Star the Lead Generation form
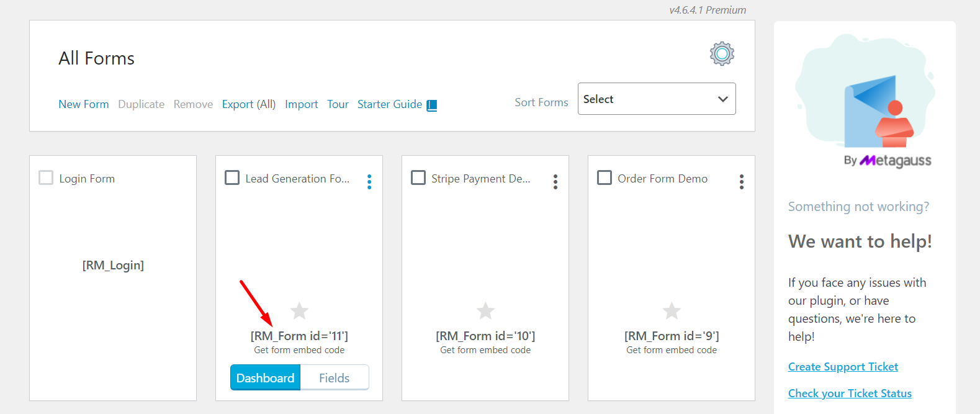This screenshot has width=980, height=414. pos(299,310)
